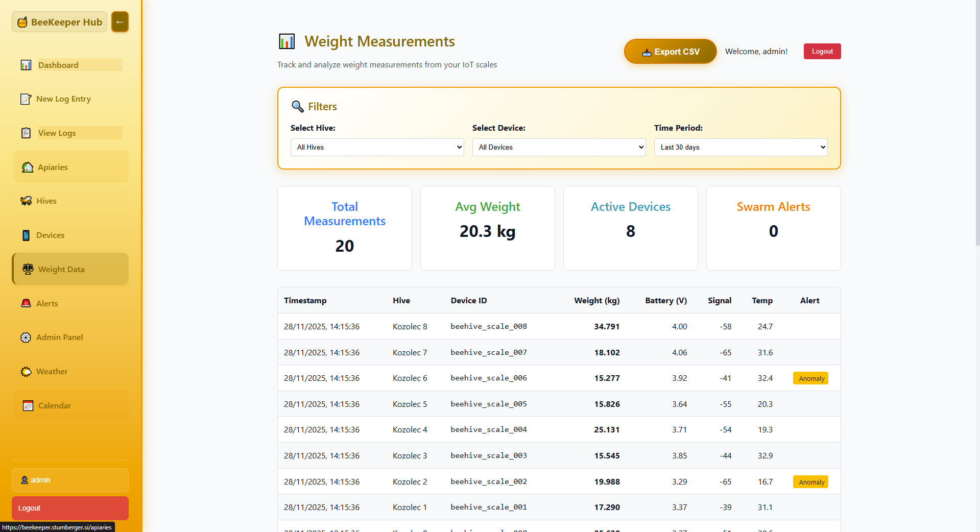Image resolution: width=980 pixels, height=532 pixels.
Task: Click the Dashboard bar chart icon
Action: tap(26, 65)
